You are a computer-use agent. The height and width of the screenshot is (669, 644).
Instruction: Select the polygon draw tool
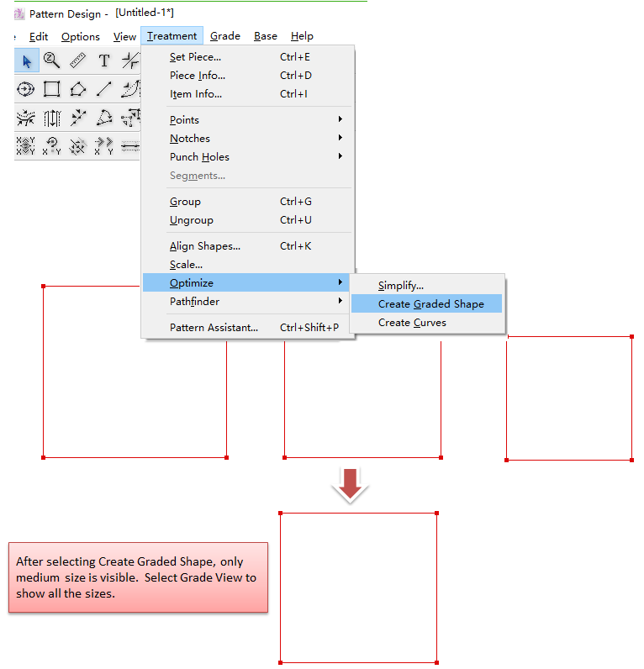click(77, 89)
